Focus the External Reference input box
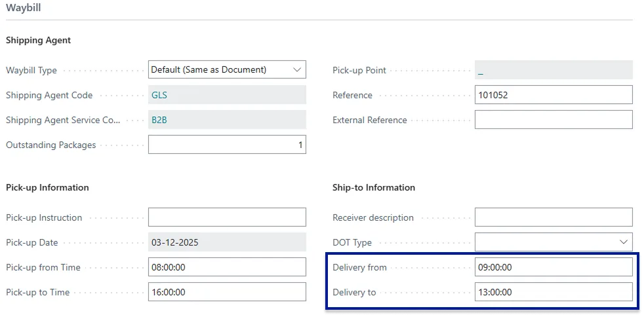Viewport: 644px width, 315px height. pyautogui.click(x=553, y=120)
